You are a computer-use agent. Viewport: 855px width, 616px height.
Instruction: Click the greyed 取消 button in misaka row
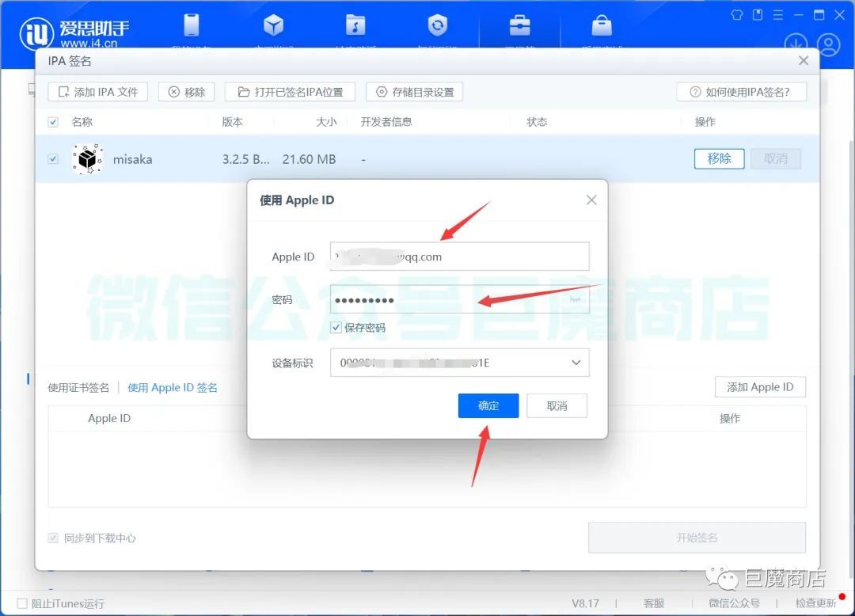point(775,158)
